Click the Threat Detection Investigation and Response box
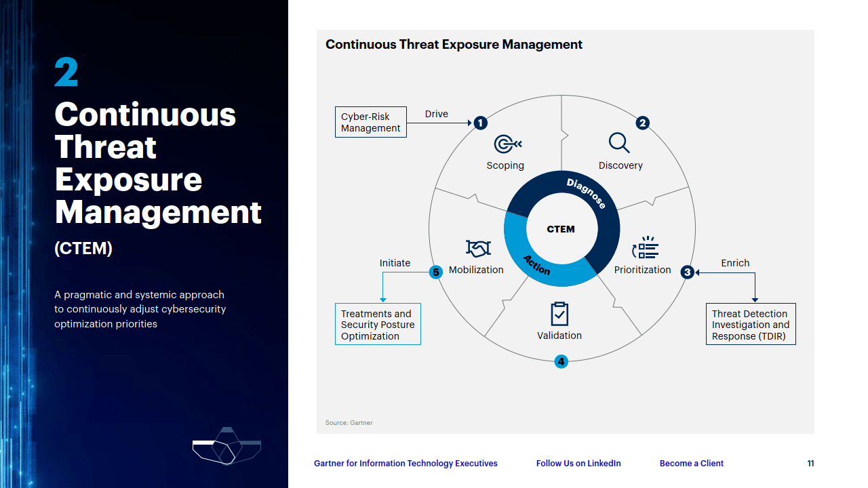The height and width of the screenshot is (488, 868). click(751, 324)
